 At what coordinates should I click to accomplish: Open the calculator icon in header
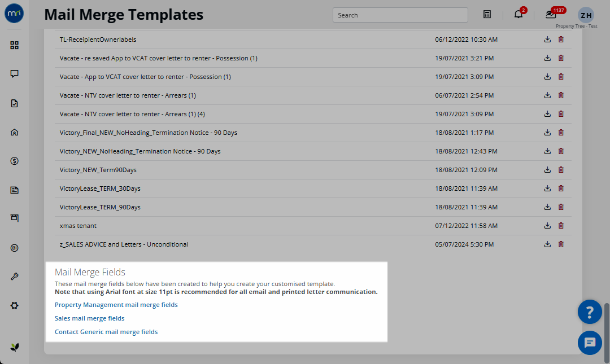[487, 14]
